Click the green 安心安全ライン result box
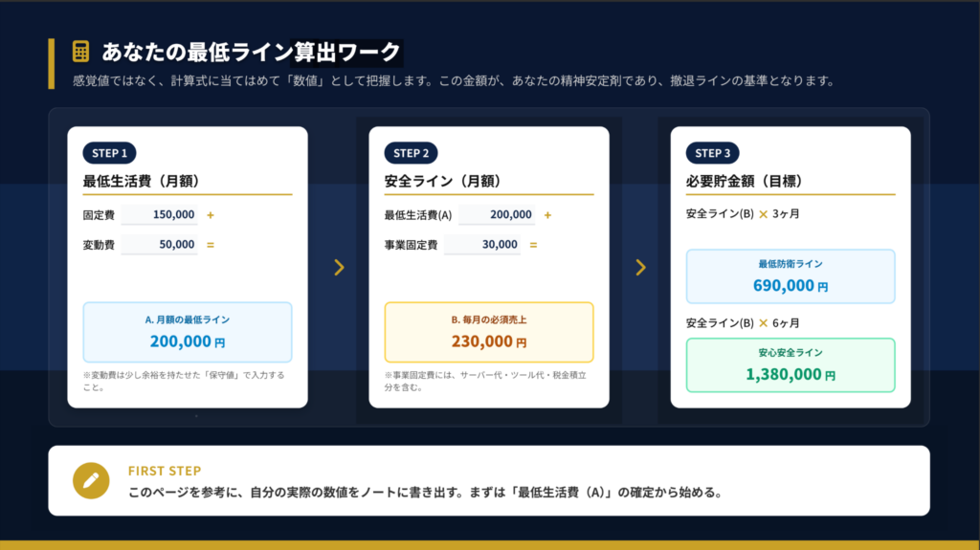This screenshot has width=980, height=550. click(x=791, y=364)
